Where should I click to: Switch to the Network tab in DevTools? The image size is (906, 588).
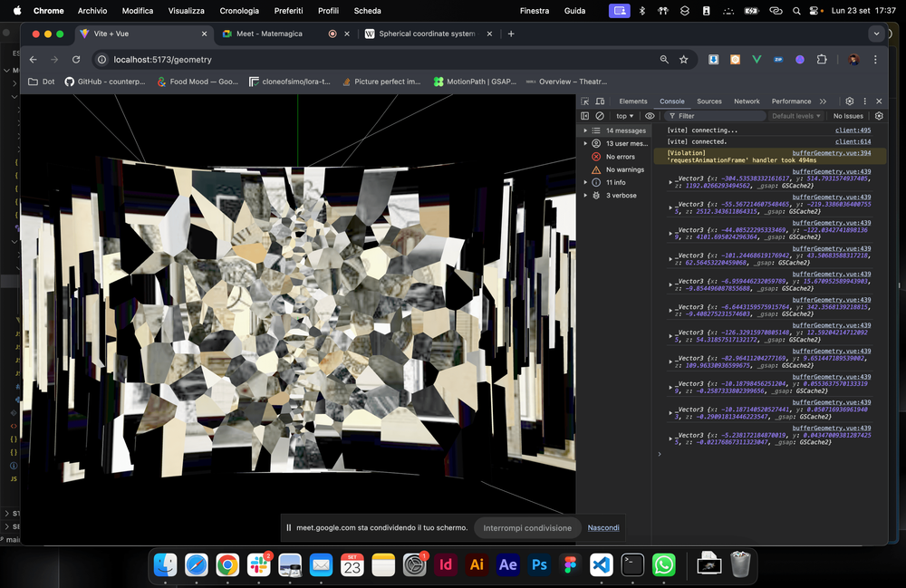pos(747,101)
